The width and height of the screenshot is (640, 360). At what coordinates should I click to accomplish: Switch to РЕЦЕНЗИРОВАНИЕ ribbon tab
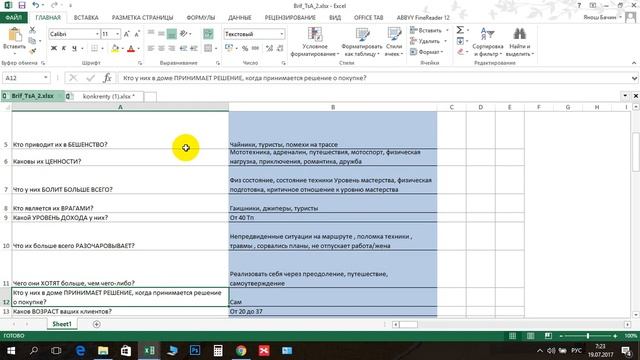pyautogui.click(x=290, y=18)
